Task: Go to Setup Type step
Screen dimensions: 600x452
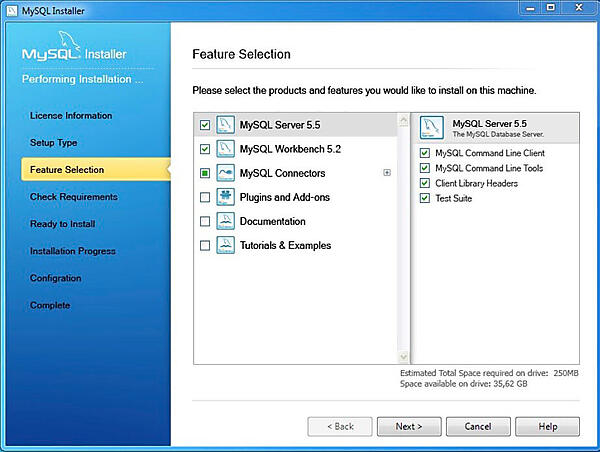Action: click(x=54, y=143)
